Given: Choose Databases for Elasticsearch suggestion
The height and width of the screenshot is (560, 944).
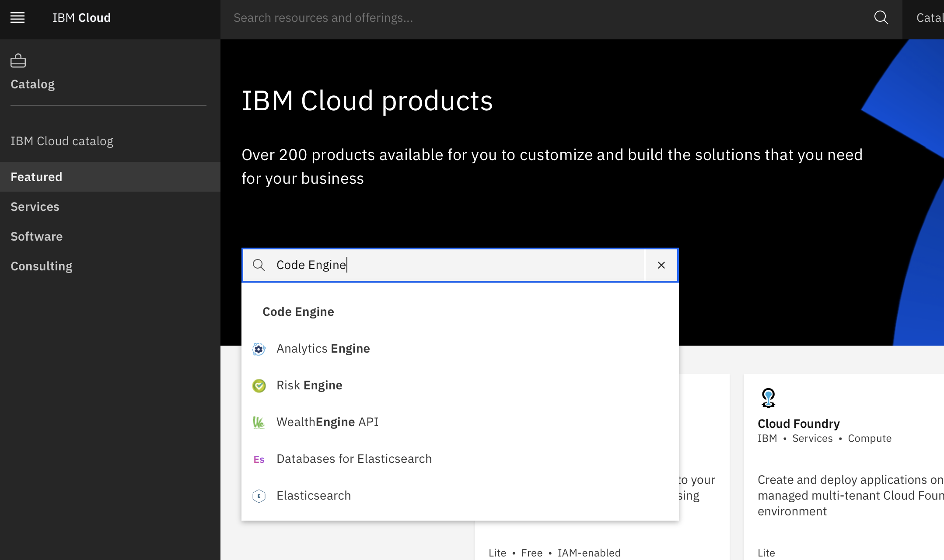Looking at the screenshot, I should point(460,458).
